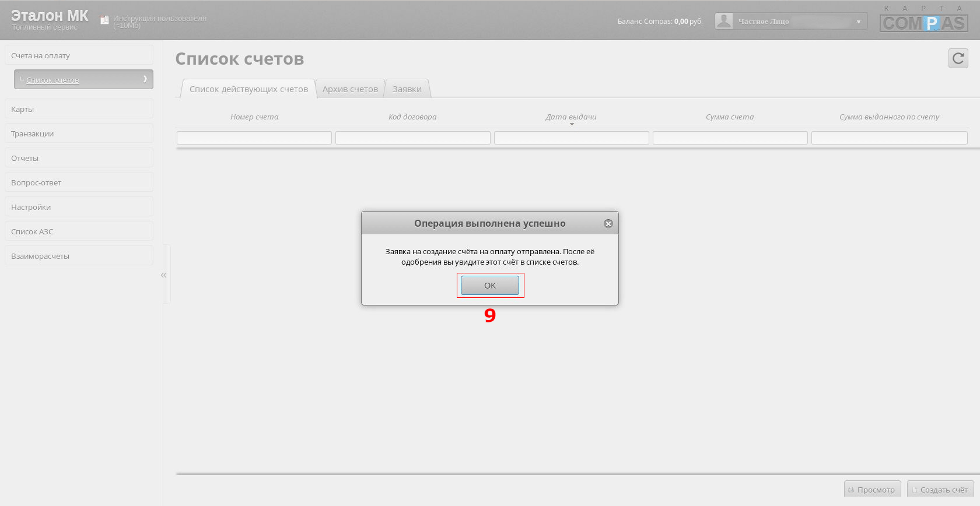
Task: Click the Номер счета column header
Action: click(x=254, y=117)
